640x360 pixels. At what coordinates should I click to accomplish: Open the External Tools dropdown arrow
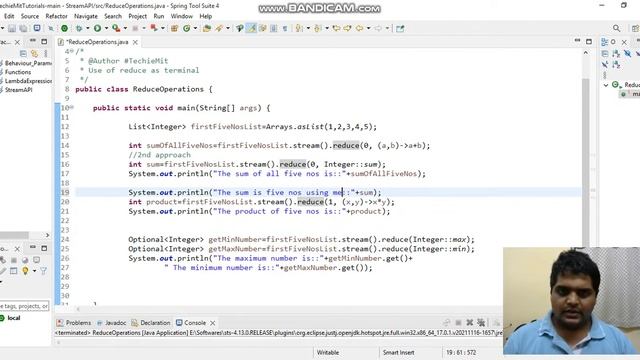click(x=125, y=28)
